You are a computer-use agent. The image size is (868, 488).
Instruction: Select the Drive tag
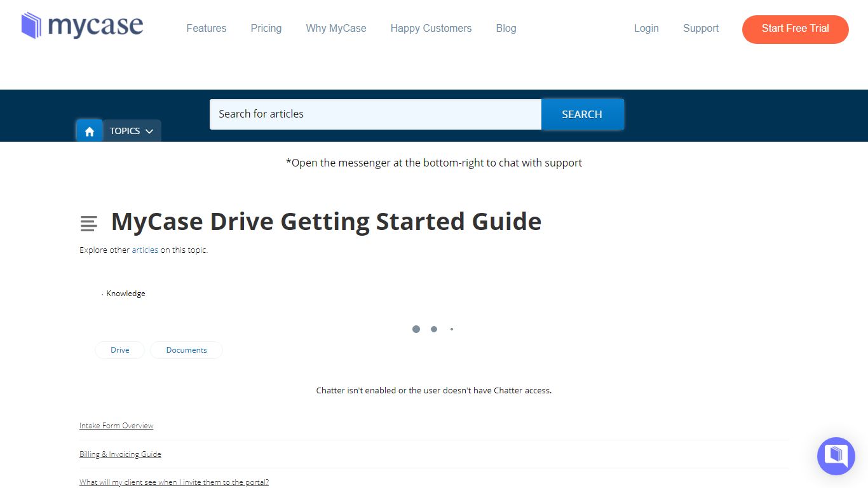pyautogui.click(x=120, y=350)
